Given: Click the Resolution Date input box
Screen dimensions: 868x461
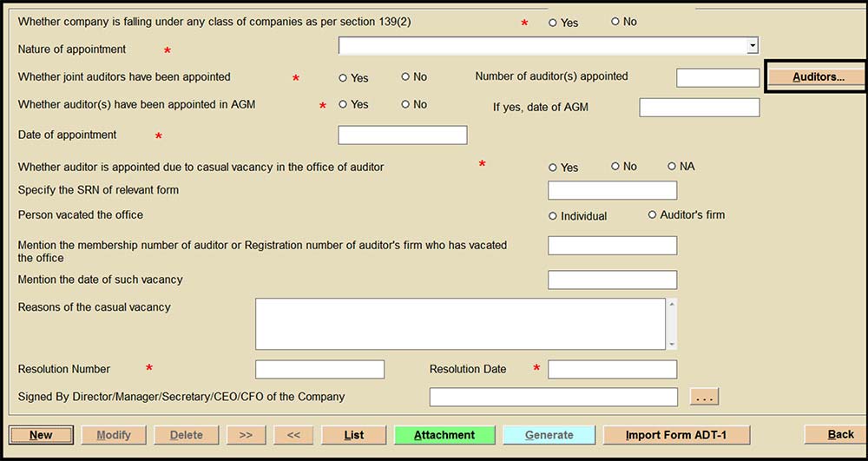Looking at the screenshot, I should tap(612, 370).
